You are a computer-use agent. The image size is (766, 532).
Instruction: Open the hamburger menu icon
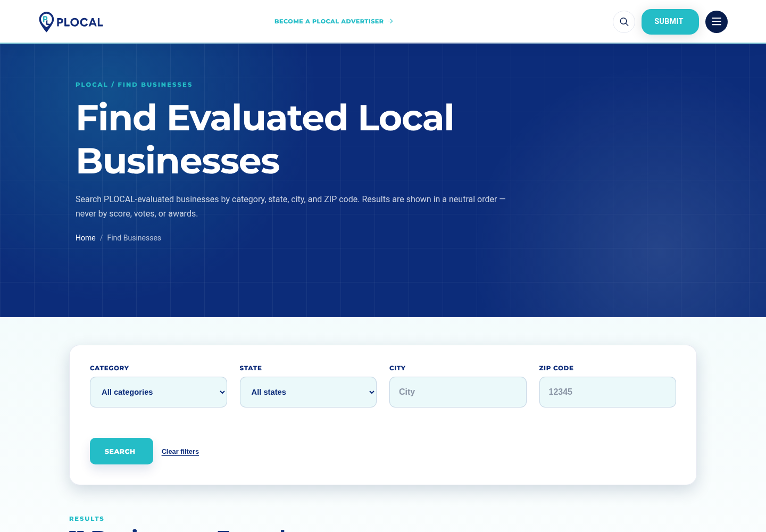(x=717, y=22)
